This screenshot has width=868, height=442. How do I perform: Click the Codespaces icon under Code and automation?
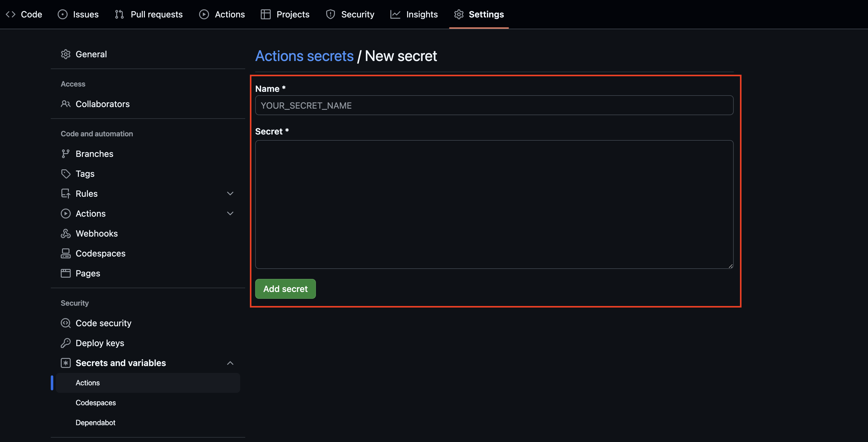tap(65, 253)
